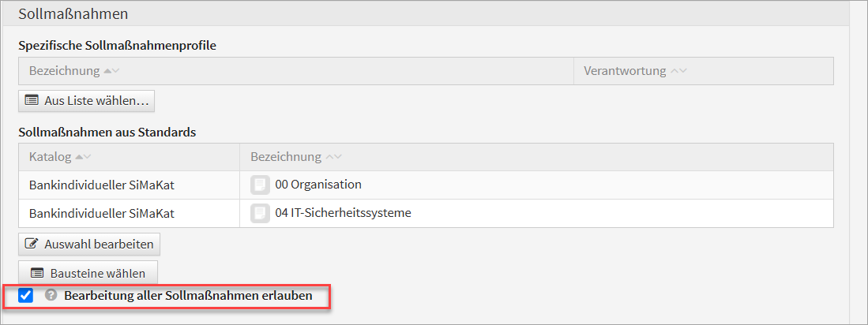868x325 pixels.
Task: Sort standards table by its Bezeichnung header
Action: click(x=286, y=157)
